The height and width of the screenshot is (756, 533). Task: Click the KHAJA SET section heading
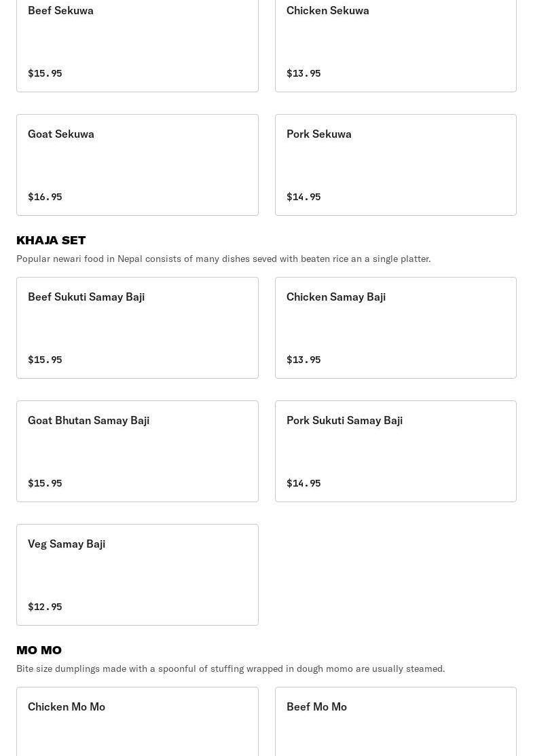51,240
